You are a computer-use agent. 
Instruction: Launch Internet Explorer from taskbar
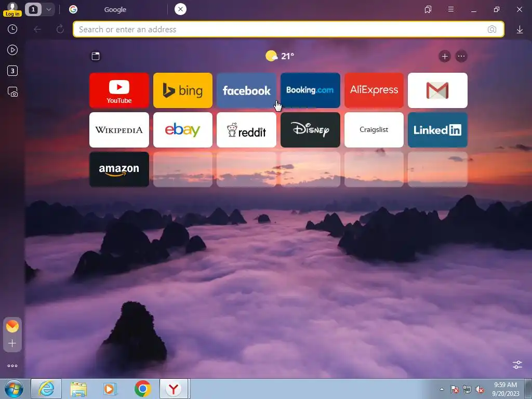pyautogui.click(x=46, y=389)
